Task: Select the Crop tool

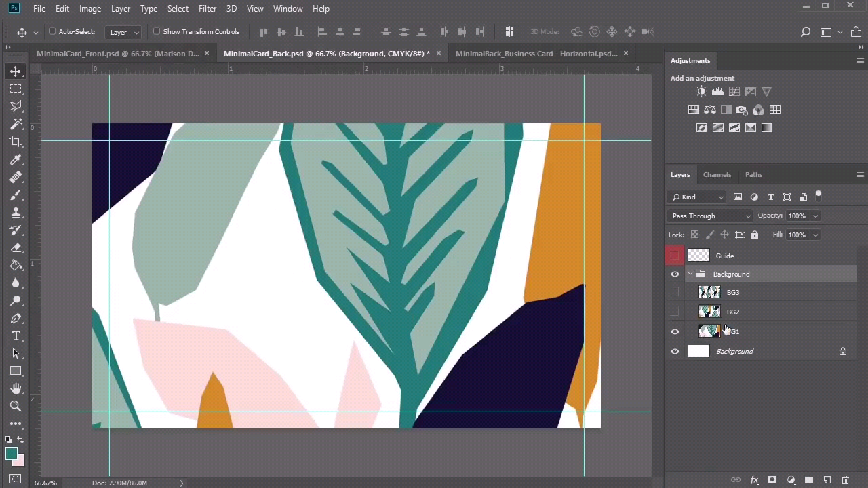Action: [x=16, y=142]
